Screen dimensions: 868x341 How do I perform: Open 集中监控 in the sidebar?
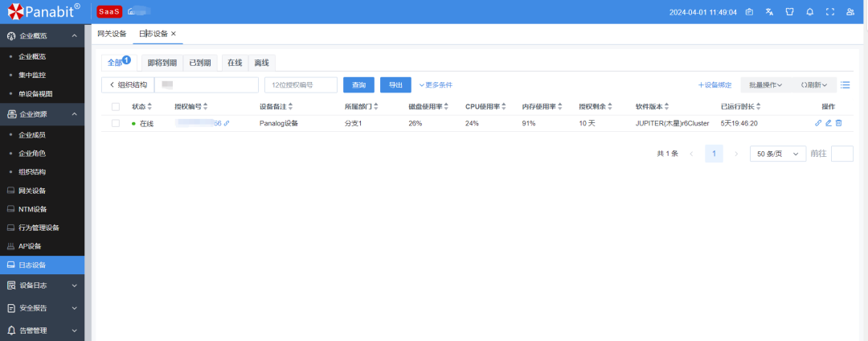click(x=42, y=75)
